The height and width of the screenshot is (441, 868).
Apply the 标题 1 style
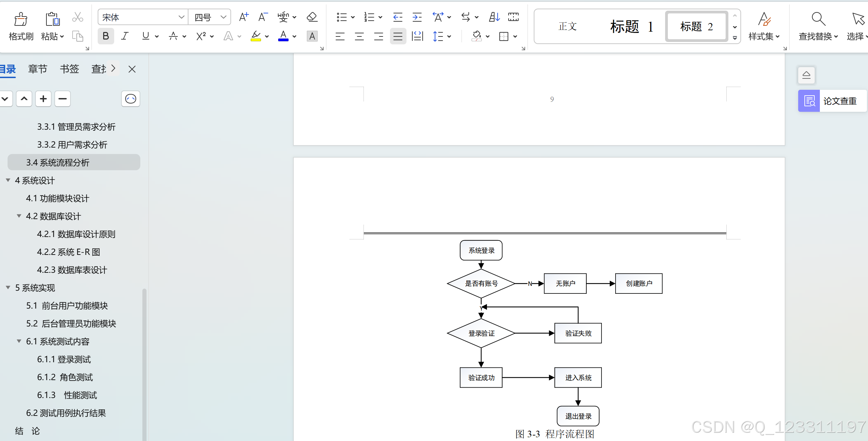[x=631, y=26]
